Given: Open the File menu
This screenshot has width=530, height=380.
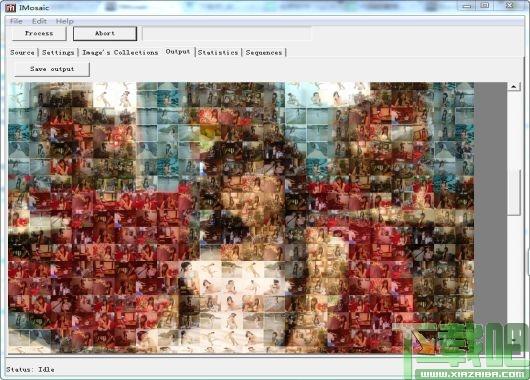Looking at the screenshot, I should [16, 21].
